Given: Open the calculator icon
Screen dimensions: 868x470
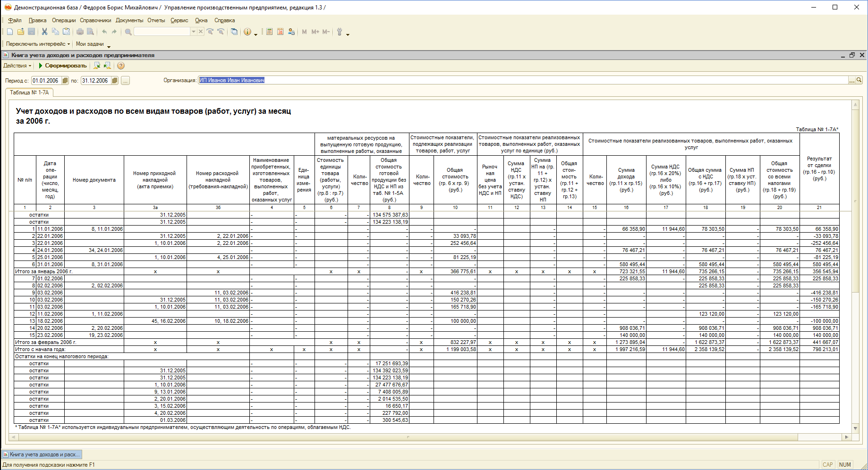Looking at the screenshot, I should tap(270, 32).
